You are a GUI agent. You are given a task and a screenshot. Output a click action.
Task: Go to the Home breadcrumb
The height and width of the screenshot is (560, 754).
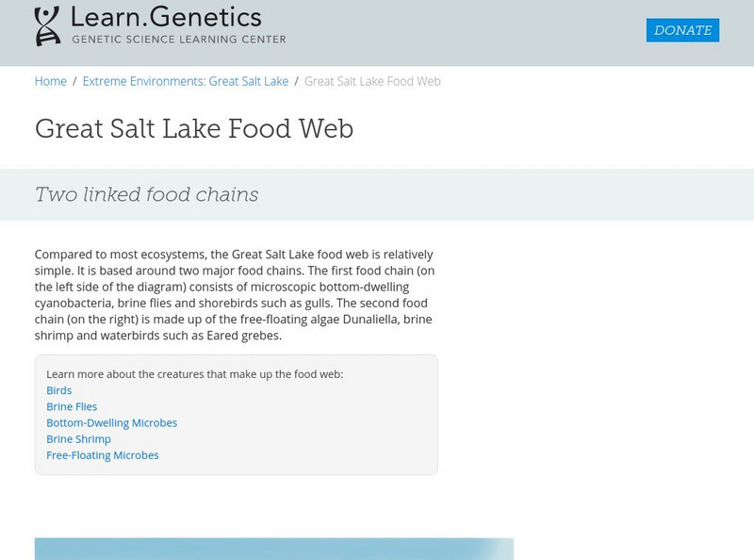click(51, 81)
